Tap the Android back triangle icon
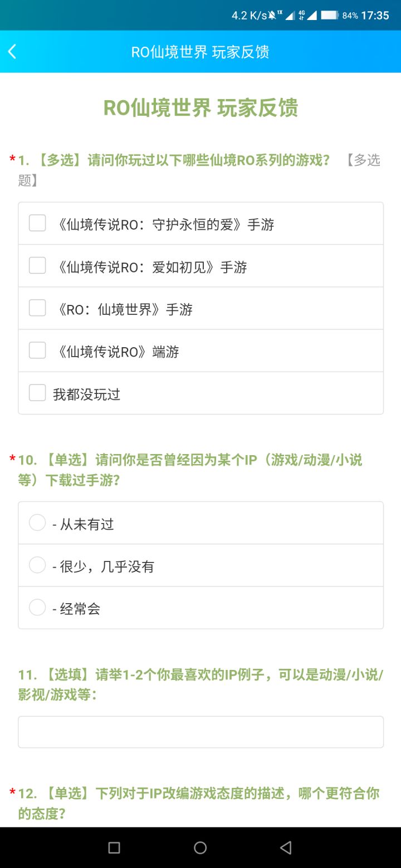 (x=286, y=847)
